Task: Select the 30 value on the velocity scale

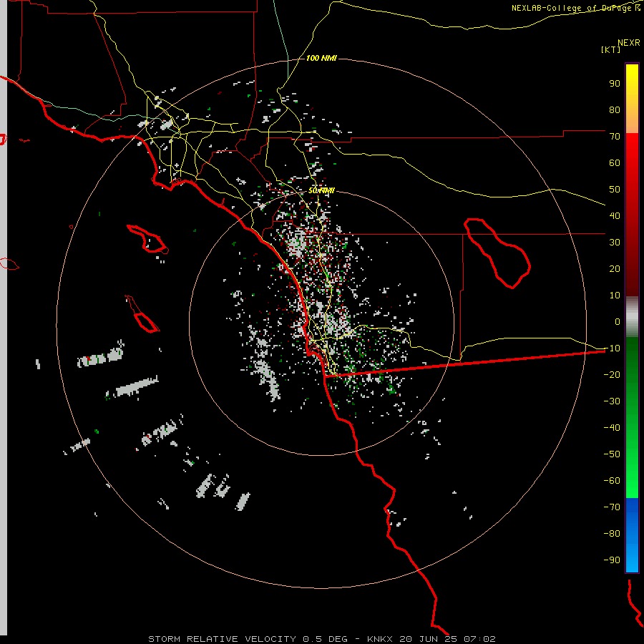Action: (x=615, y=243)
